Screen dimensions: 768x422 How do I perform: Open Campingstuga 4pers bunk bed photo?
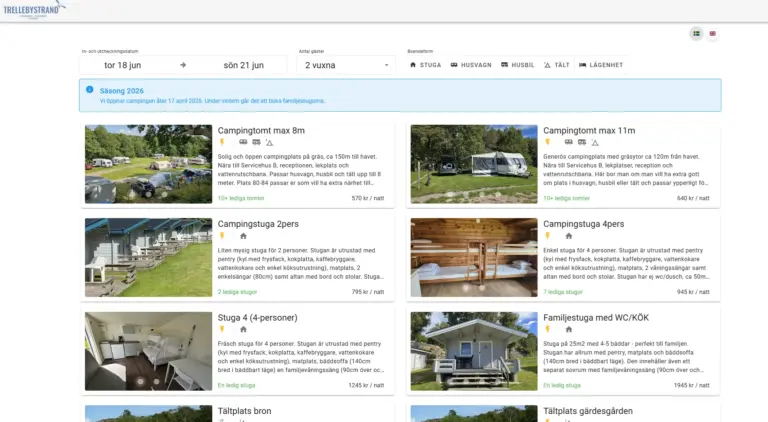point(474,258)
